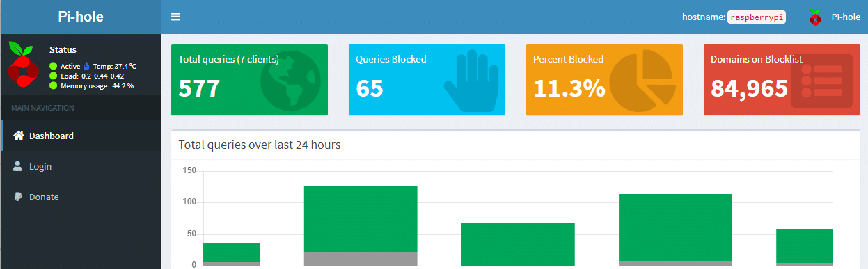
Task: Click the Memory usage: 44.2 % text
Action: point(97,85)
